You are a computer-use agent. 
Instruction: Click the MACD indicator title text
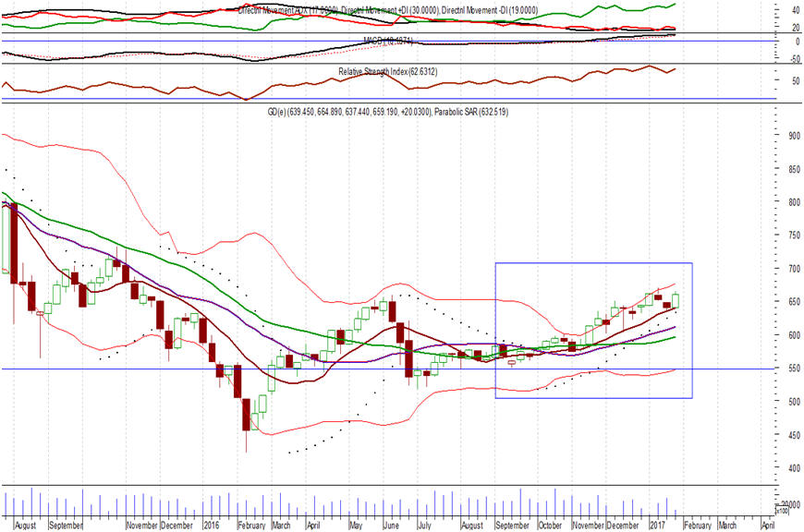pyautogui.click(x=387, y=41)
